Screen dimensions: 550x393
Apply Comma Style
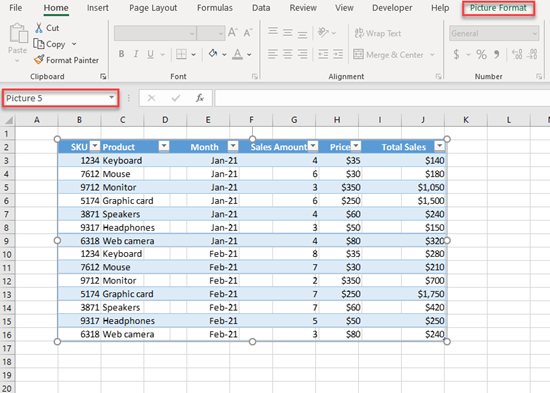click(x=496, y=54)
